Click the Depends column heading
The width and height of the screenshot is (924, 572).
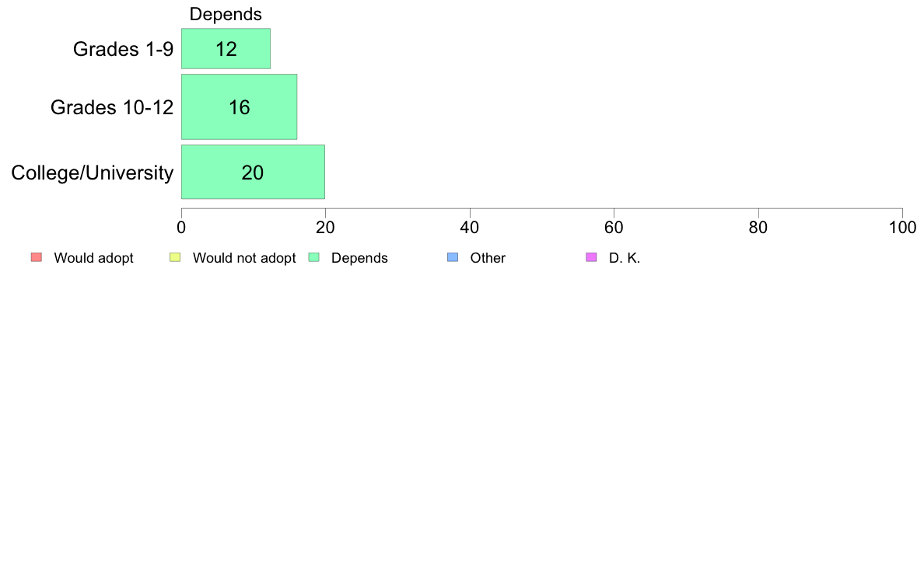pos(226,14)
